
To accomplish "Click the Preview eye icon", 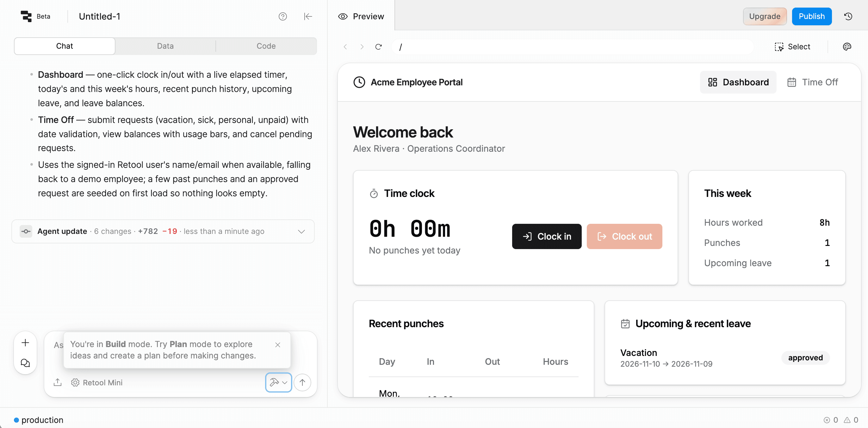I will tap(343, 16).
